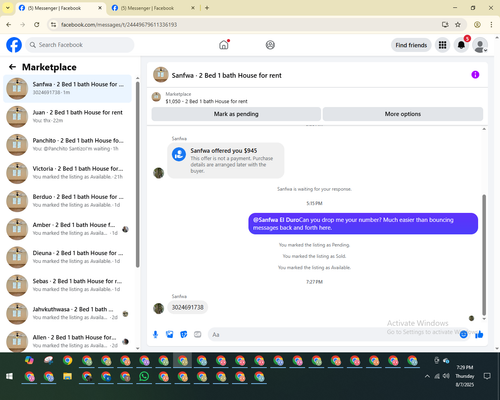Open the Facebook menu grid icon
The width and height of the screenshot is (500, 400).
coord(442,45)
